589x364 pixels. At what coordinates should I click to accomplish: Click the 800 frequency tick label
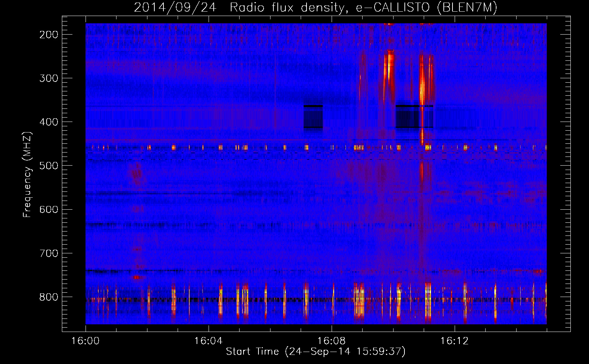49,297
